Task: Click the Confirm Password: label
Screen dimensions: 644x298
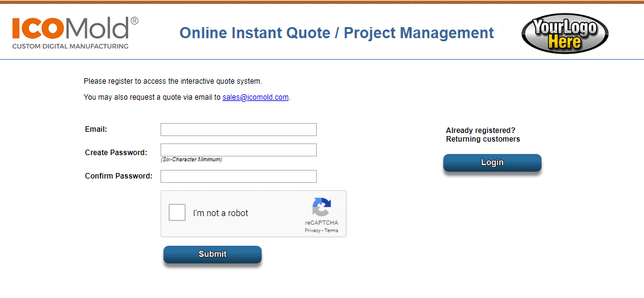Action: (x=119, y=176)
